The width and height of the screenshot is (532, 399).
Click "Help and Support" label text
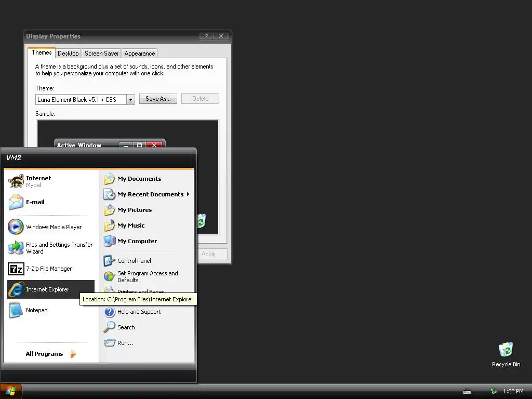[139, 312]
